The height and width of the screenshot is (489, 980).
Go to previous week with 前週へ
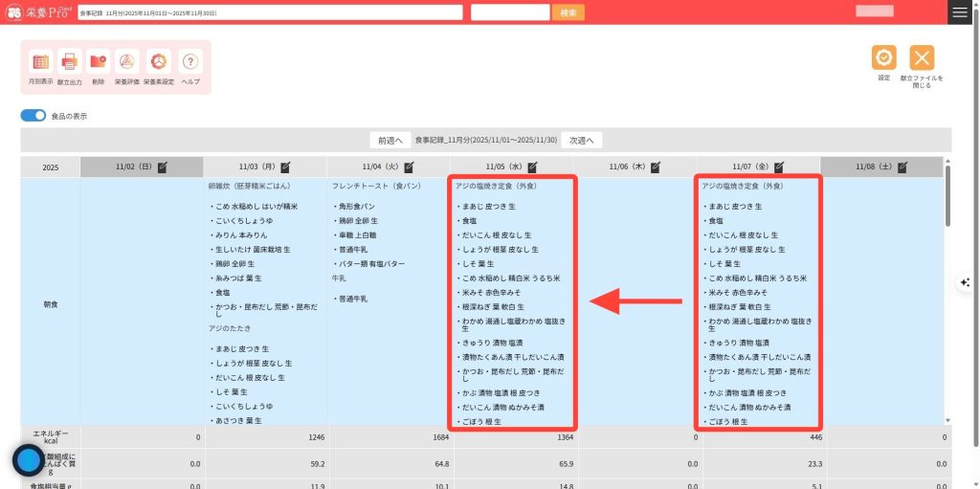[390, 140]
